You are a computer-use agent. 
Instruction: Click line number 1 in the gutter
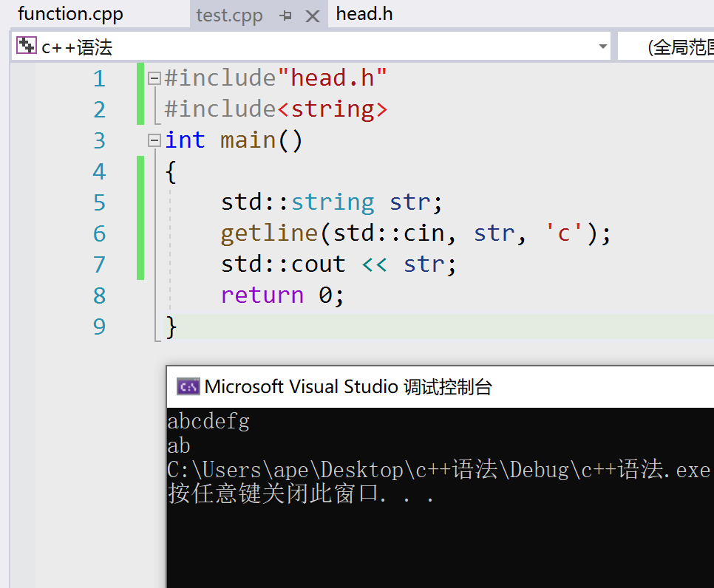tap(99, 79)
